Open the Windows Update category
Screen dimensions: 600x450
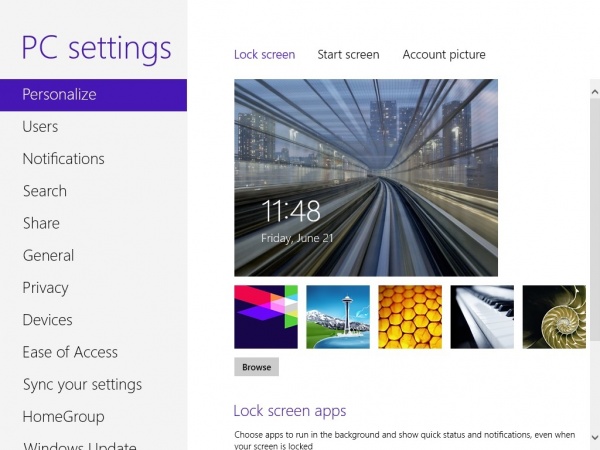[80, 445]
